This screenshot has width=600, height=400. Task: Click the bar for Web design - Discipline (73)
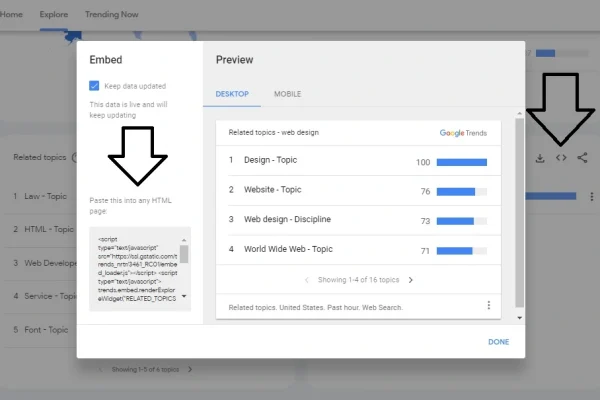tap(462, 221)
